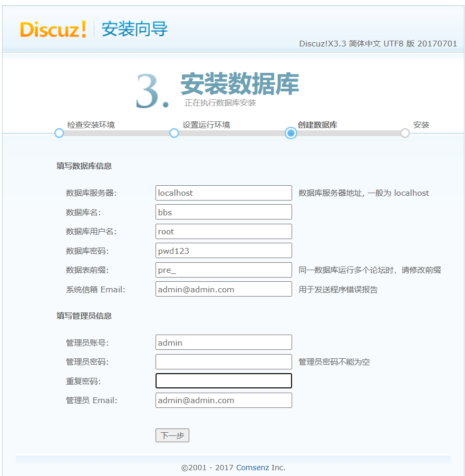Click the 安装 final step circle
Image resolution: width=465 pixels, height=476 pixels.
pos(405,133)
